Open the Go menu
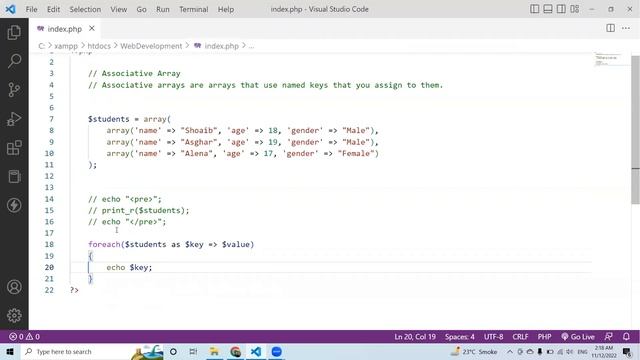Screen dimensions: 640x360 pyautogui.click(x=141, y=9)
